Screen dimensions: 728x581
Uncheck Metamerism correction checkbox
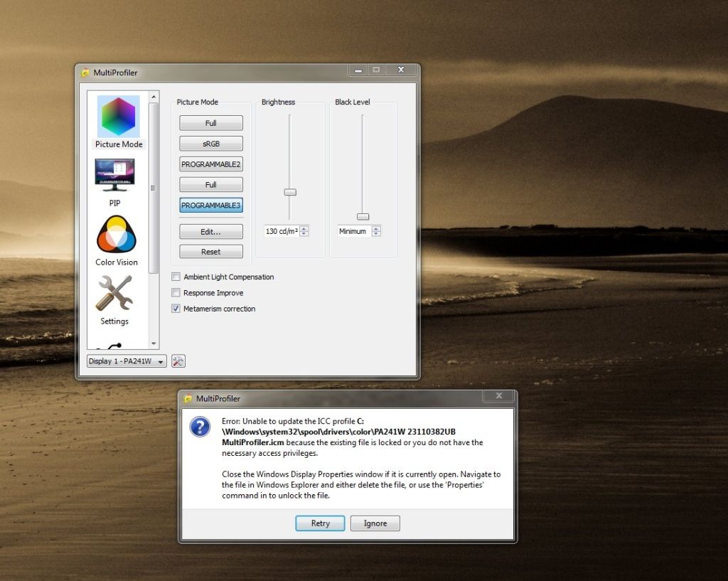click(x=176, y=309)
